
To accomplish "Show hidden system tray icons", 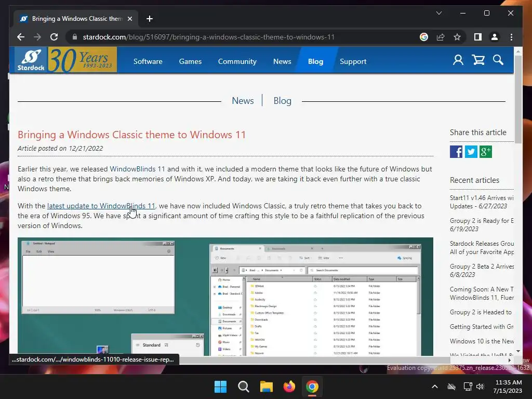I will (435, 387).
